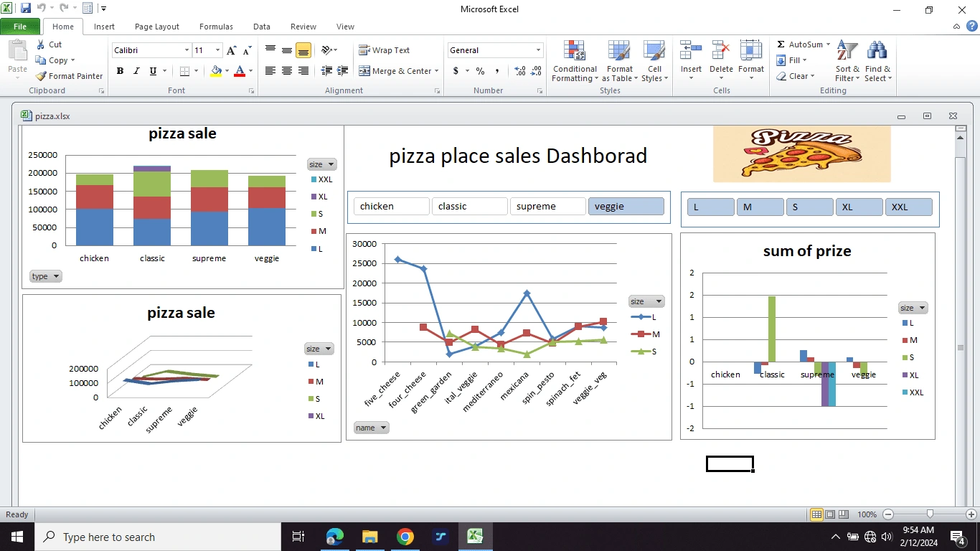Click the Save icon in quick access toolbar
Image resolution: width=980 pixels, height=551 pixels.
point(26,9)
